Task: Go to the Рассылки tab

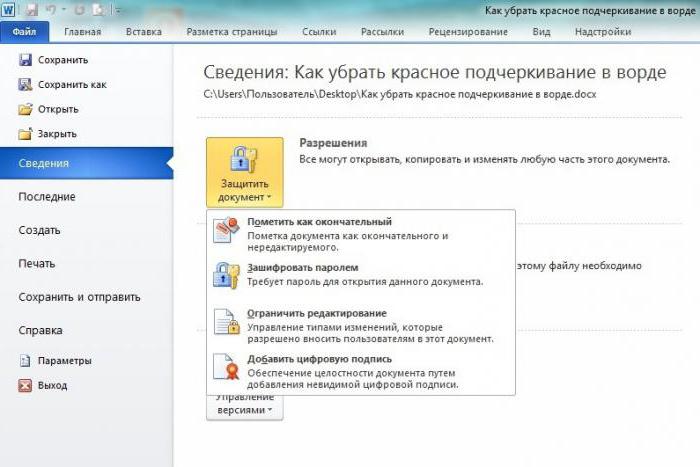Action: [x=383, y=32]
